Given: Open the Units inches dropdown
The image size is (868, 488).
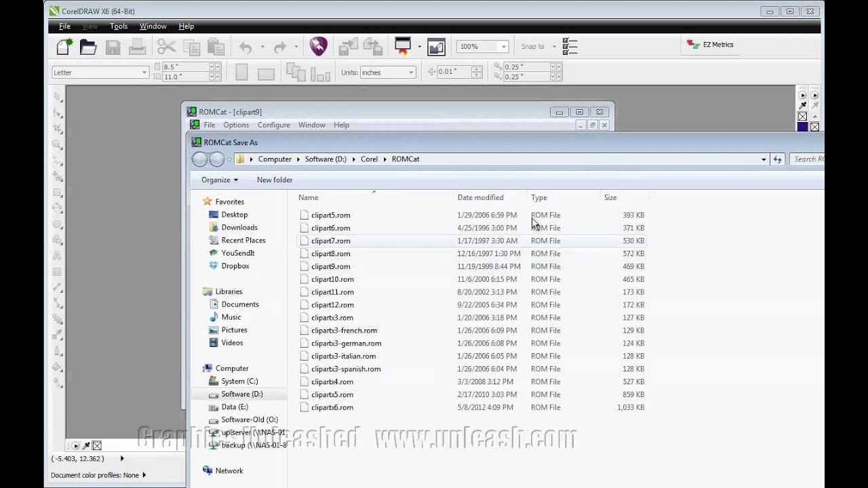Looking at the screenshot, I should pos(411,73).
